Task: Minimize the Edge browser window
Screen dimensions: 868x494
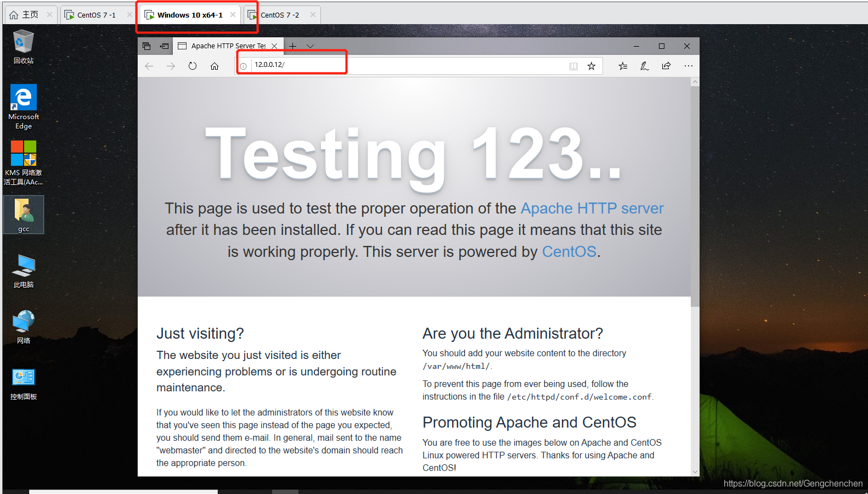Action: point(636,46)
